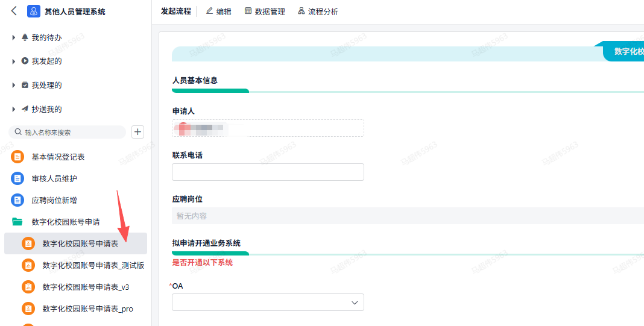Select 数字化校园账号申请表_测试版 in the sidebar
This screenshot has height=326, width=644.
pyautogui.click(x=93, y=266)
